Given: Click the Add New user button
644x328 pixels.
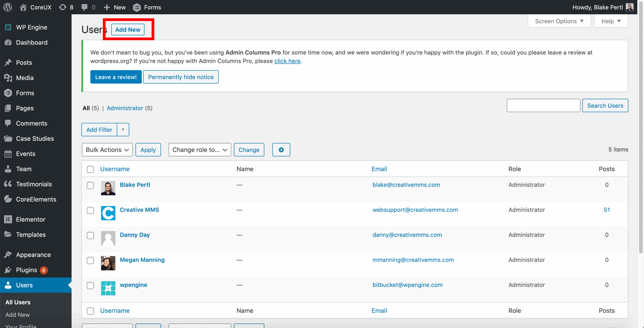Looking at the screenshot, I should (x=128, y=30).
